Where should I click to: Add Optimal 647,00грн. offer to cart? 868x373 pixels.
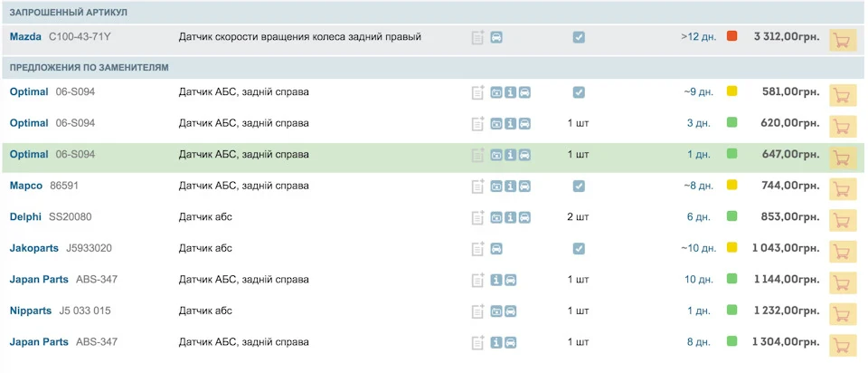pyautogui.click(x=842, y=158)
